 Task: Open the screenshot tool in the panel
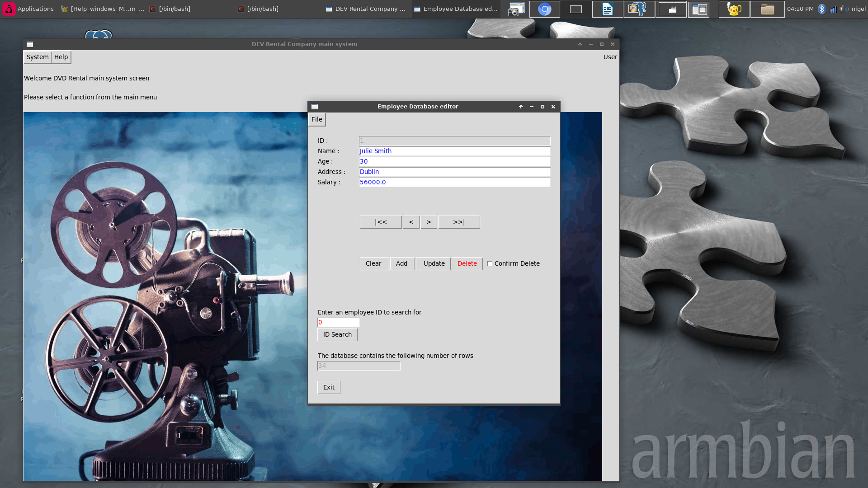[x=516, y=9]
